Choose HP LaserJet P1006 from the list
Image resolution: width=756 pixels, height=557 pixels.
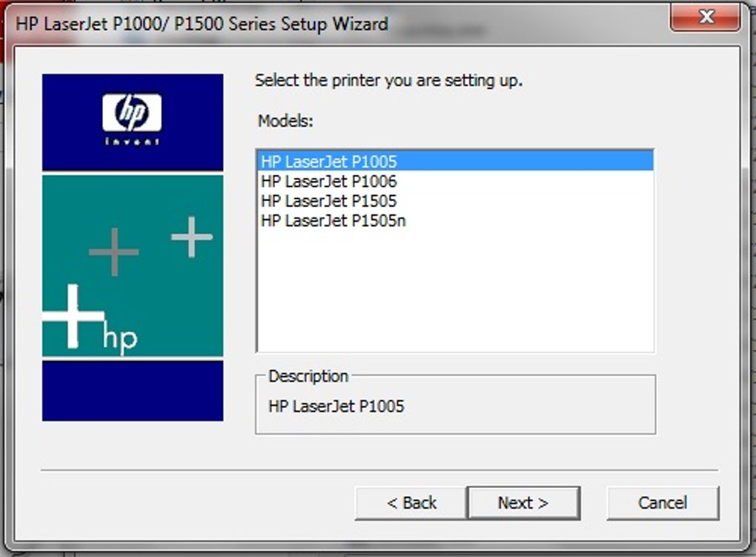click(x=329, y=181)
